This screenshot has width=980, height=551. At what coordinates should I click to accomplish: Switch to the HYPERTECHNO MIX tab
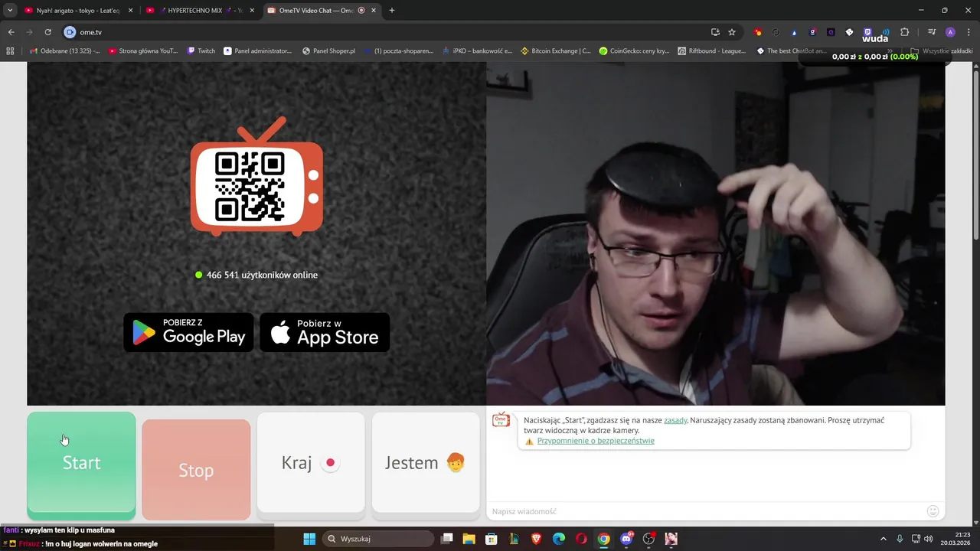coord(199,11)
